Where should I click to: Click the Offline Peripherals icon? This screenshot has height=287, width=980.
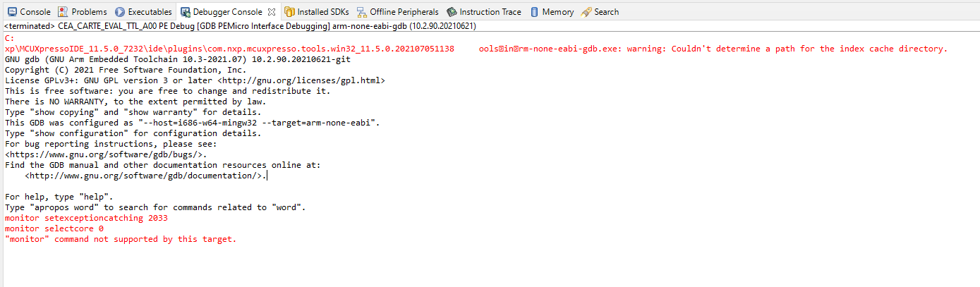362,12
